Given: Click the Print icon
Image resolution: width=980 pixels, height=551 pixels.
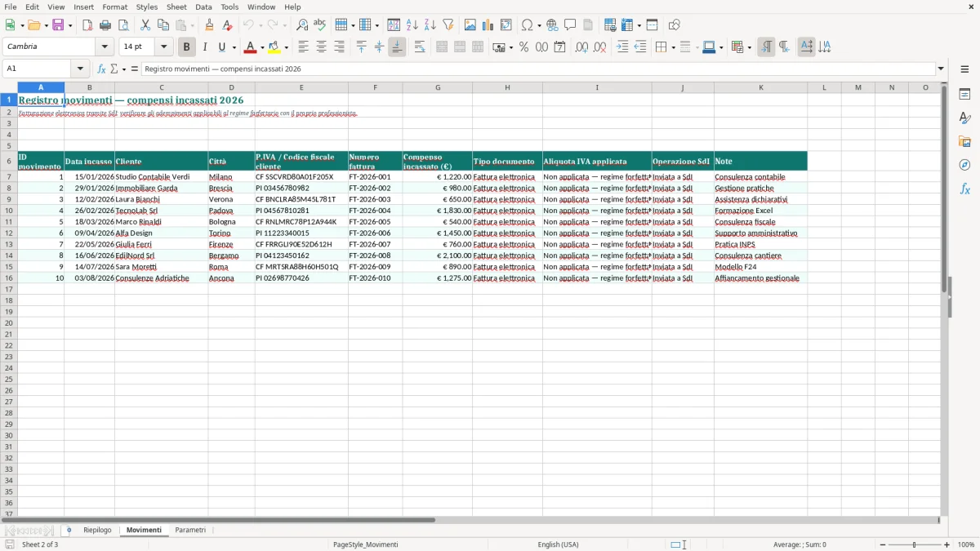Looking at the screenshot, I should coord(105,25).
